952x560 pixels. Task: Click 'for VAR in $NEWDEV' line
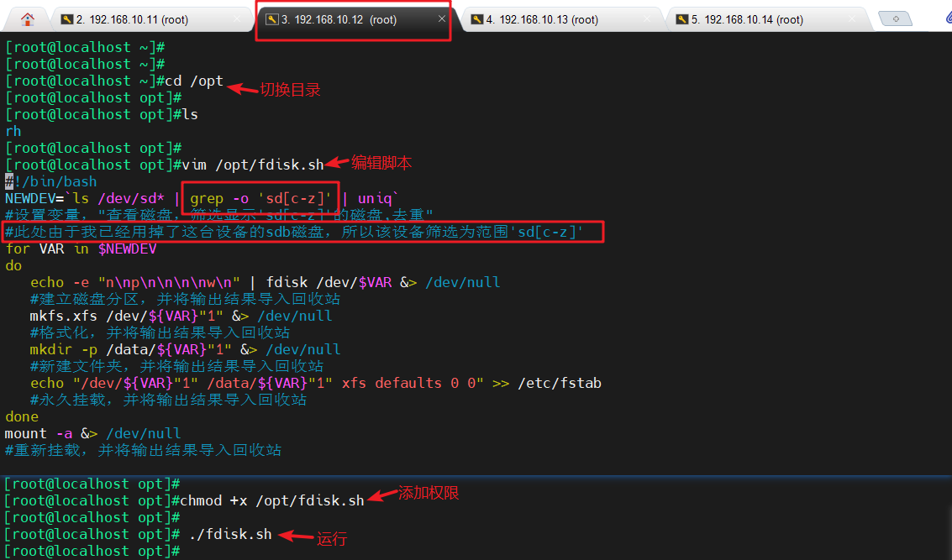coord(81,249)
